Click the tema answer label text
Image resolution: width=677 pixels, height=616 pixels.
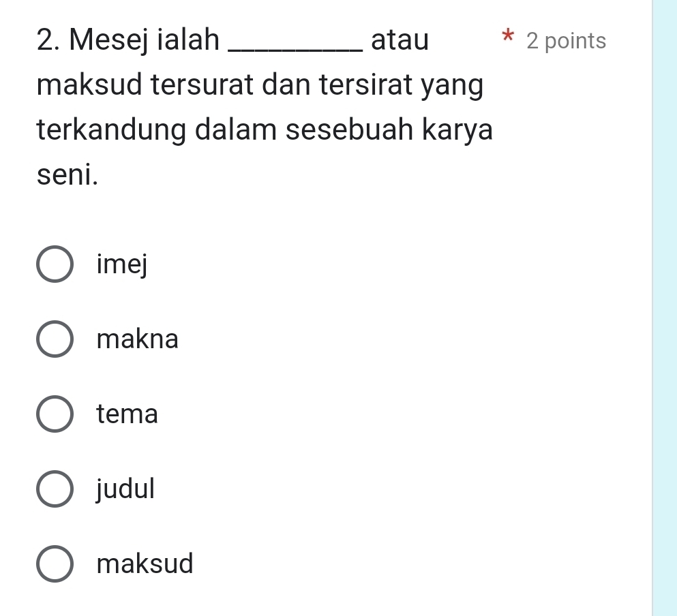[127, 414]
